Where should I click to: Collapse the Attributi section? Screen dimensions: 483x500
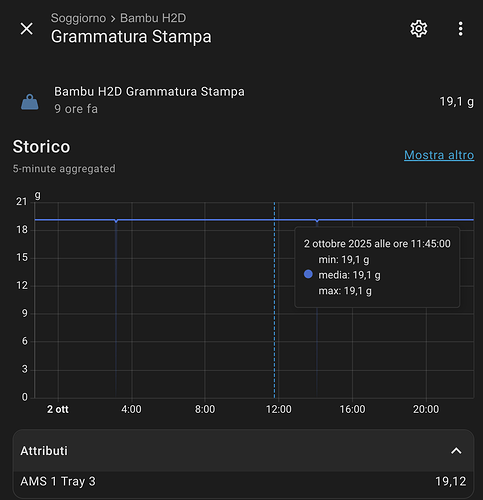tap(456, 451)
